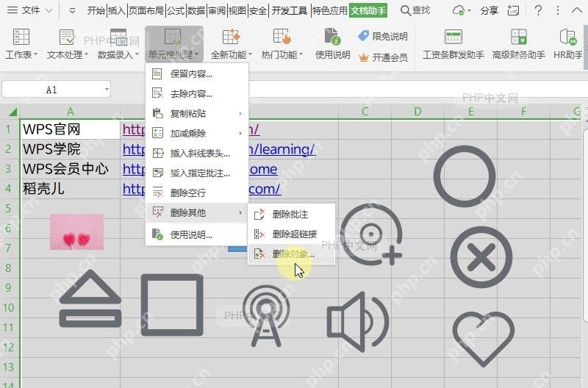Launch 工资条群发助手
The width and height of the screenshot is (588, 388).
click(x=453, y=44)
